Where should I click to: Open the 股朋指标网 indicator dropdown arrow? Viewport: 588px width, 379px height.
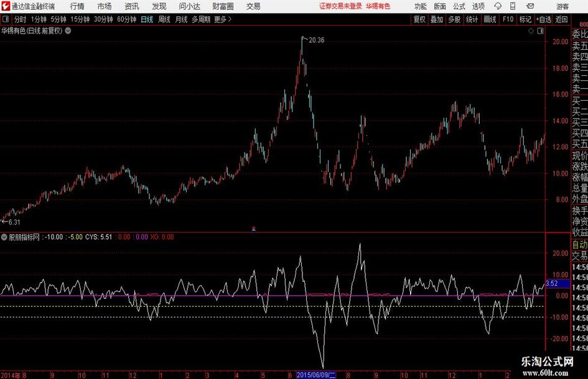[x=4, y=236]
